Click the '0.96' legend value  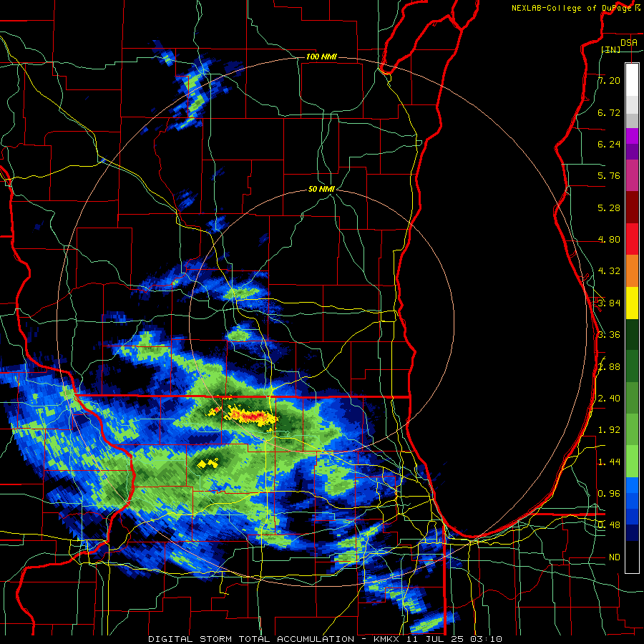609,494
